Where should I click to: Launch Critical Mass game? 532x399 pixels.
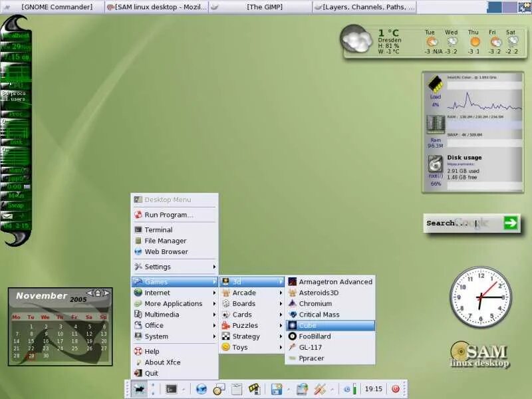(x=331, y=314)
